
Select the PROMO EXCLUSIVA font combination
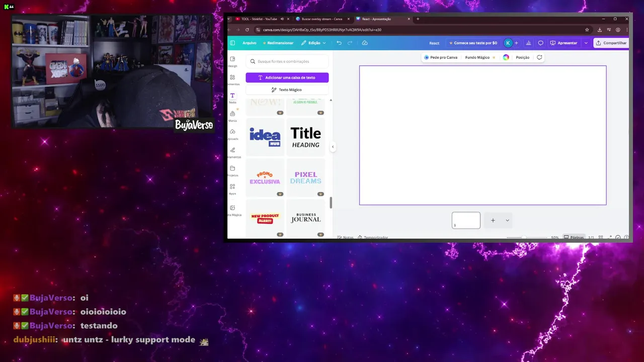(x=265, y=178)
